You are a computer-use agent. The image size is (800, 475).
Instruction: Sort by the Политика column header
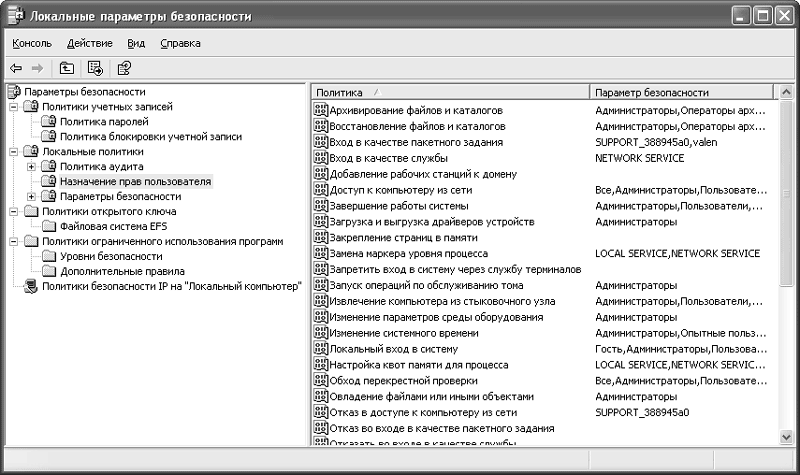coord(451,92)
